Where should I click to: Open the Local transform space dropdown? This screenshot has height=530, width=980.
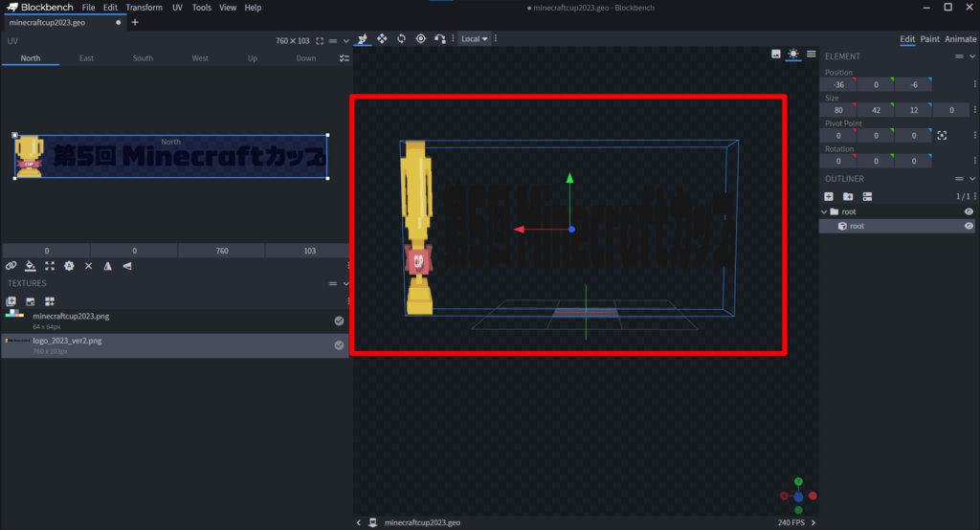pyautogui.click(x=474, y=39)
